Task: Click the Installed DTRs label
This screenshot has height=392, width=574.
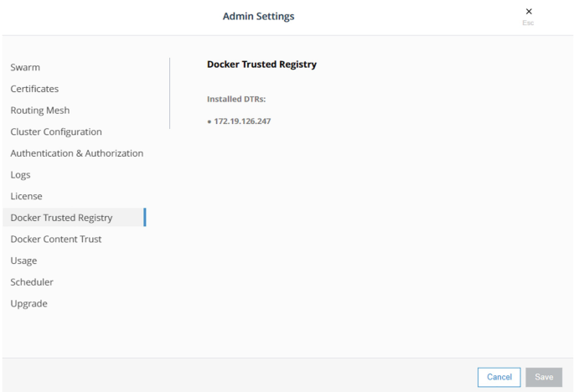Action: [x=236, y=99]
